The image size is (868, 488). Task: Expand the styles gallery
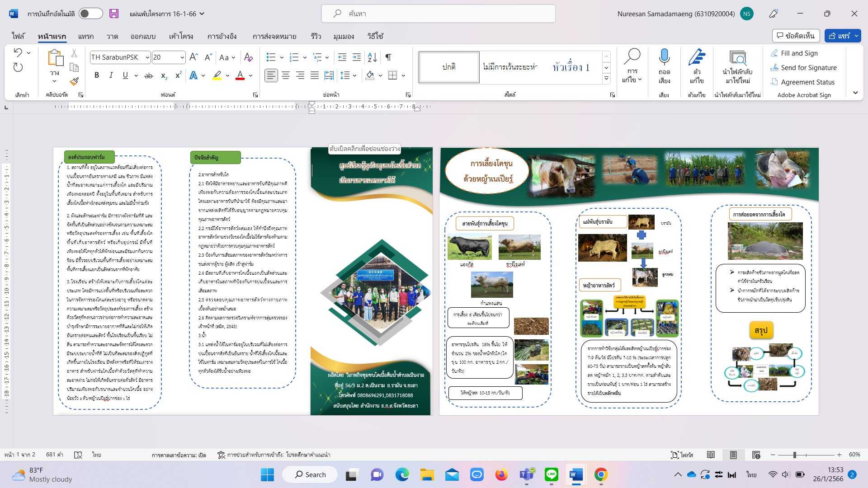606,79
